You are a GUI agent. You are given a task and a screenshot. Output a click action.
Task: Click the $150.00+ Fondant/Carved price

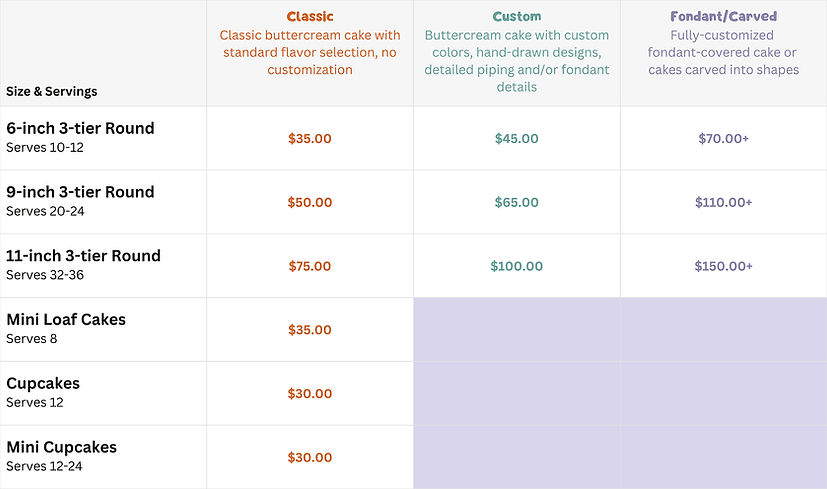pyautogui.click(x=723, y=267)
